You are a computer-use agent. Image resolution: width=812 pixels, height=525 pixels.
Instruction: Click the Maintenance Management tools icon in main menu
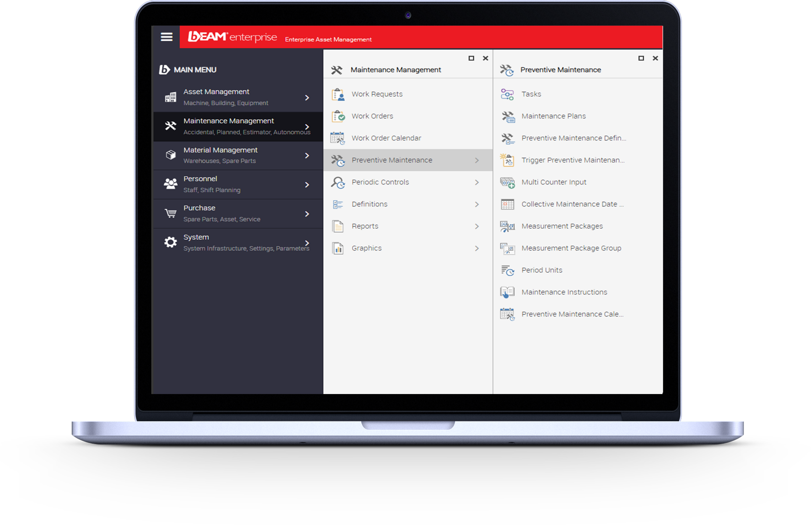170,126
